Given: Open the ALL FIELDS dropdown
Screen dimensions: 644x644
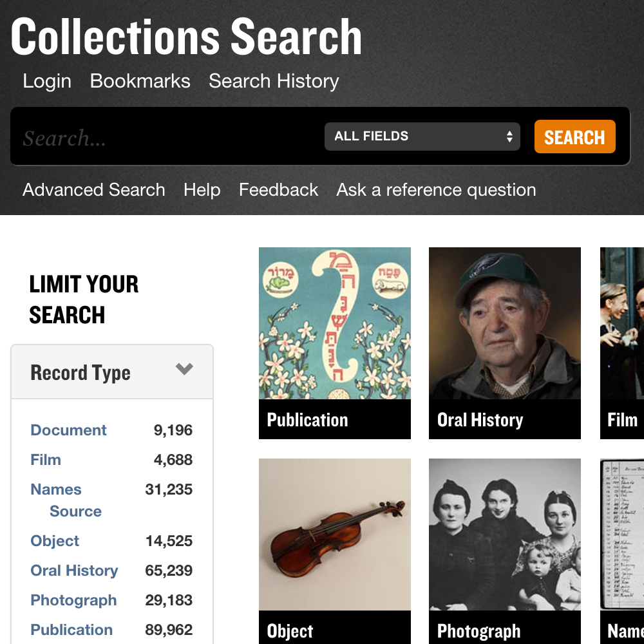Looking at the screenshot, I should pos(422,137).
